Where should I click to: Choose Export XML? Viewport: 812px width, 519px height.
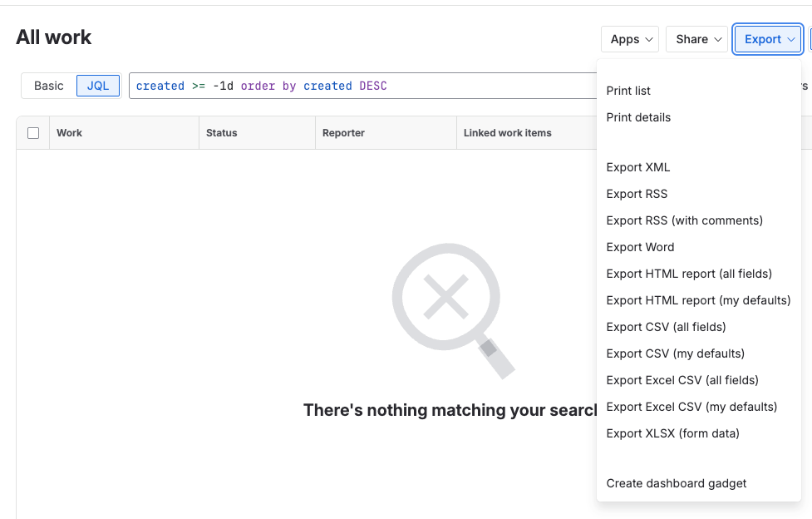(x=637, y=167)
